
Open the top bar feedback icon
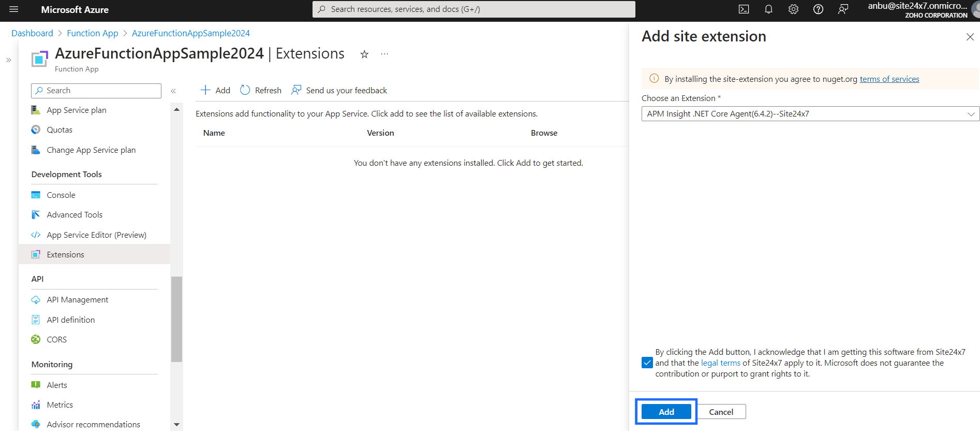(x=843, y=9)
